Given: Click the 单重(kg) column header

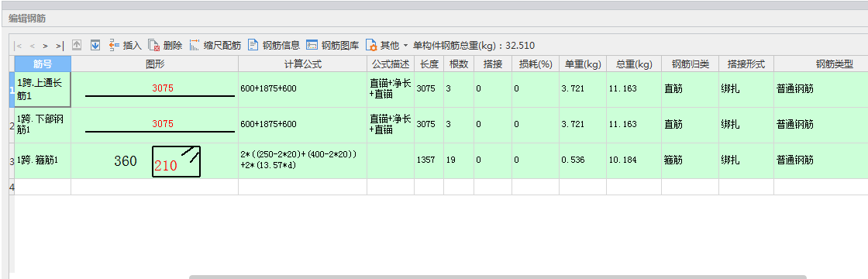Looking at the screenshot, I should 583,64.
